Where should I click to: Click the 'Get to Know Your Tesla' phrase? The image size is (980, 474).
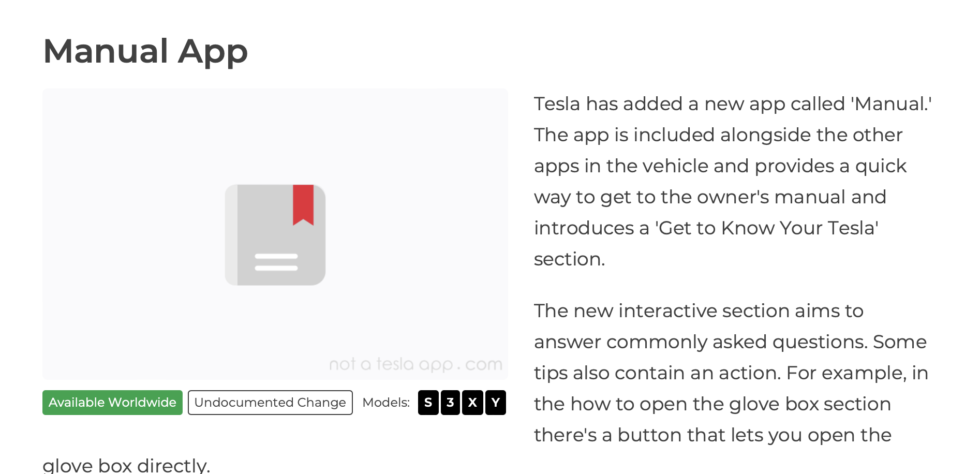click(766, 228)
